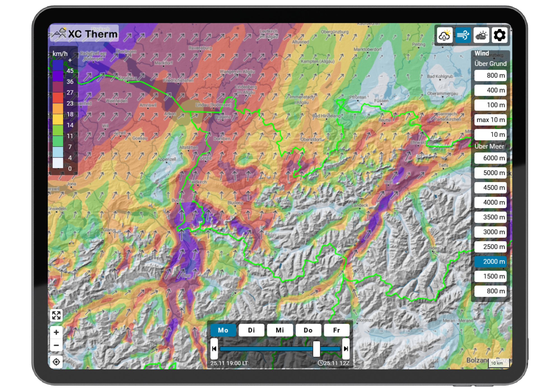
Task: Click the Wind panel title
Action: click(482, 53)
